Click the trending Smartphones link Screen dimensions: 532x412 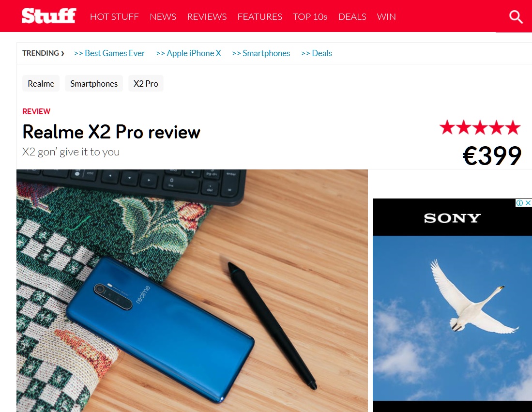click(261, 53)
